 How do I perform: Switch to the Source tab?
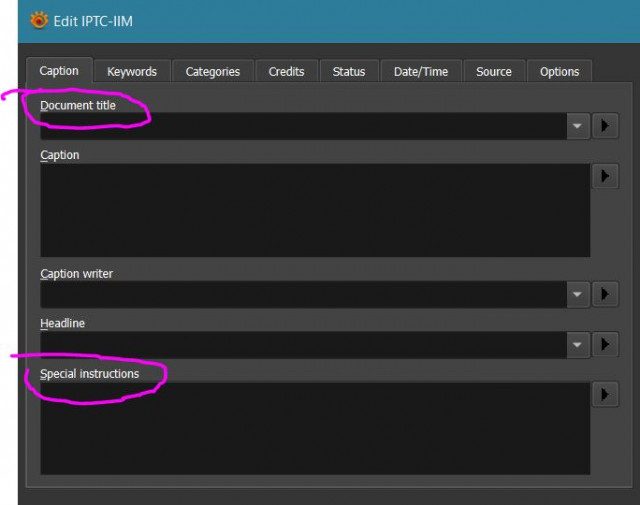coord(494,71)
